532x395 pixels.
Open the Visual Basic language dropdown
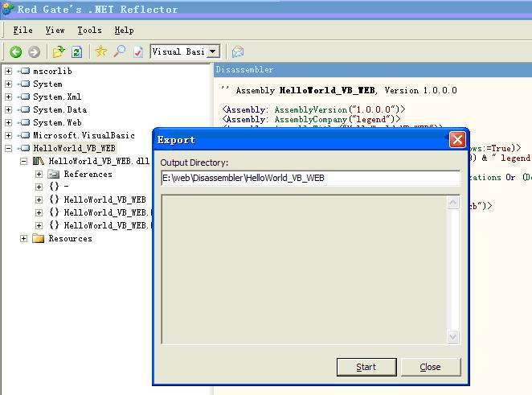(213, 51)
